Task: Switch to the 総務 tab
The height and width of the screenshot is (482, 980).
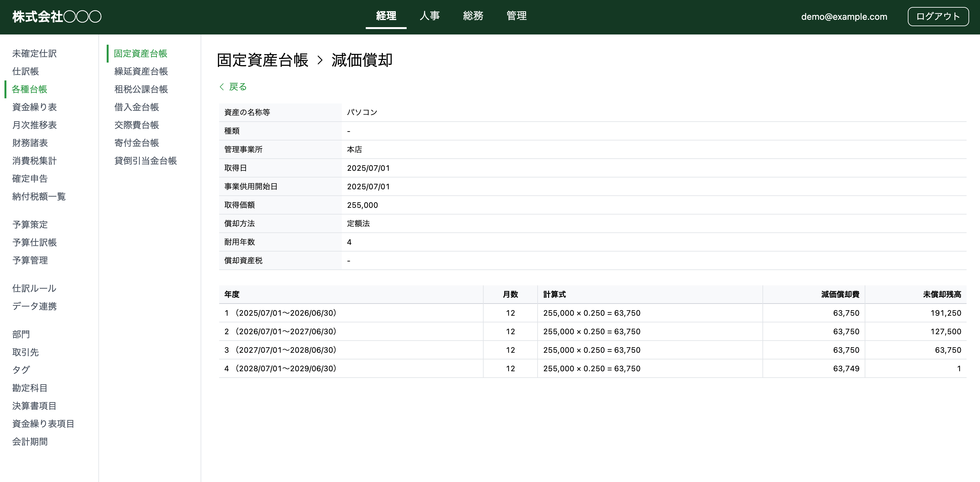Action: tap(473, 16)
